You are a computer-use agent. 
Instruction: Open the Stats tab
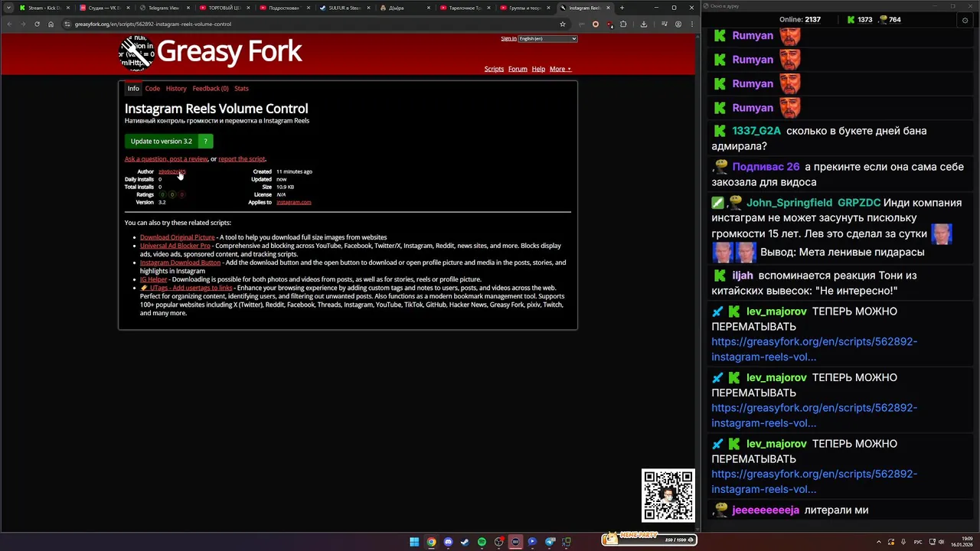(x=241, y=89)
